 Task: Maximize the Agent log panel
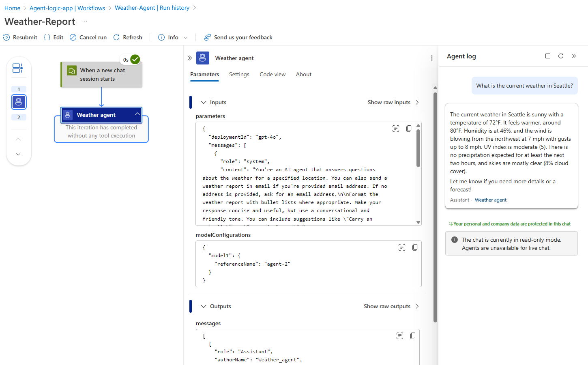point(548,56)
